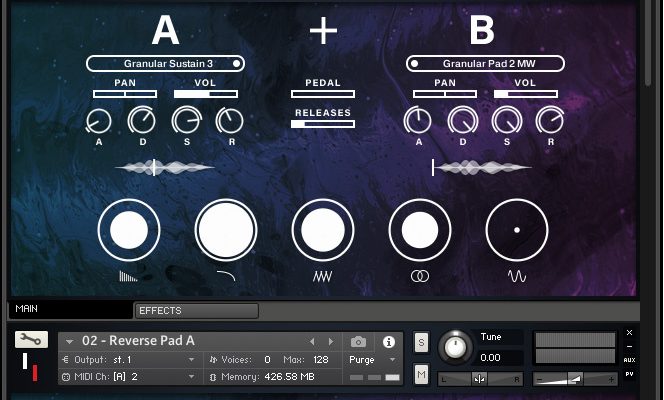Screen dimensions: 664x400
Task: Click the big knob above the sawtooth wave icon
Action: (322, 229)
